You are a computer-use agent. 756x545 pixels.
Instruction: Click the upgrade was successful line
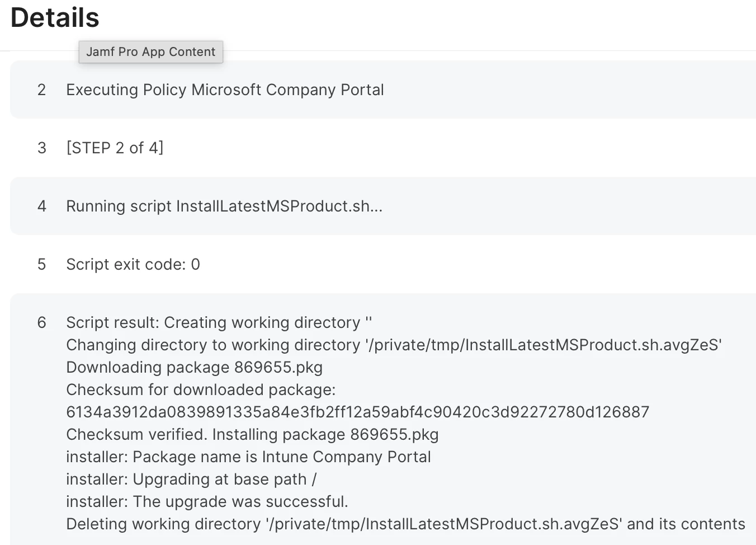[x=207, y=502]
